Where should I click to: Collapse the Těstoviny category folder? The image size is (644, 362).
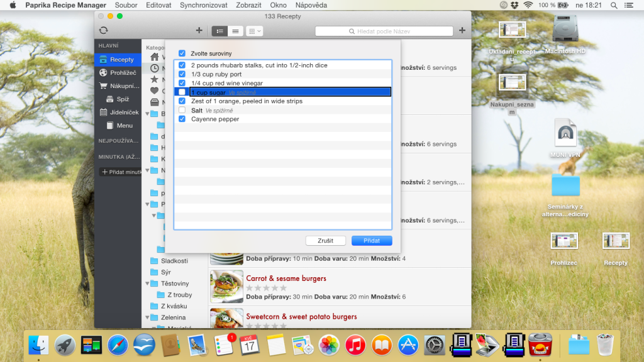pos(147,283)
